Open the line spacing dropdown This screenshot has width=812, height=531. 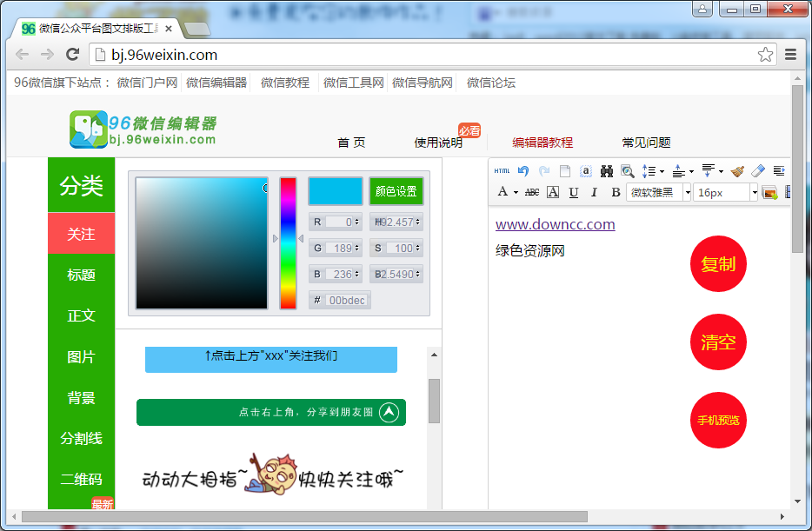(650, 171)
